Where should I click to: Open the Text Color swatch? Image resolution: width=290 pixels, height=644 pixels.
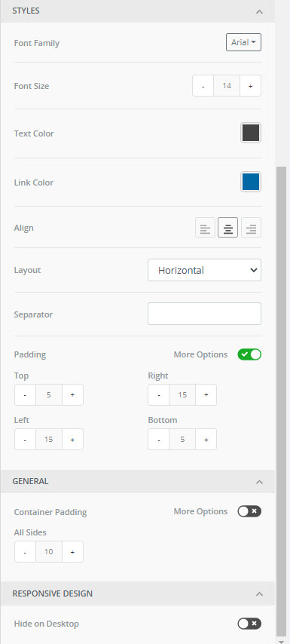pos(251,133)
